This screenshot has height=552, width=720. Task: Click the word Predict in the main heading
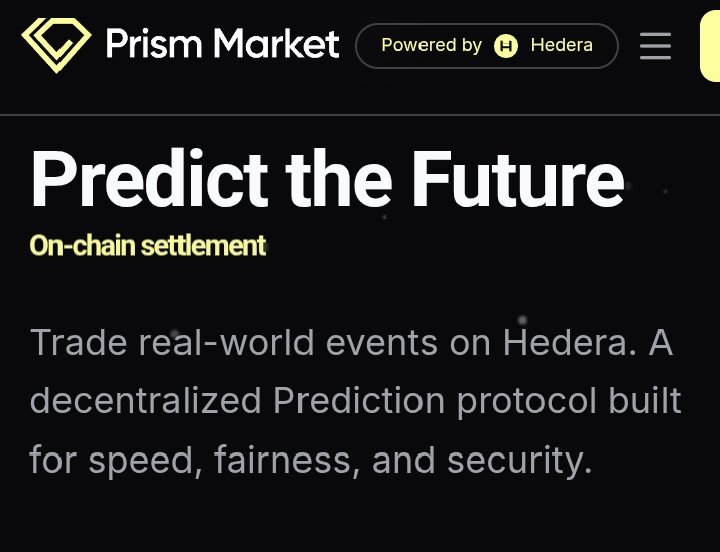pyautogui.click(x=149, y=180)
